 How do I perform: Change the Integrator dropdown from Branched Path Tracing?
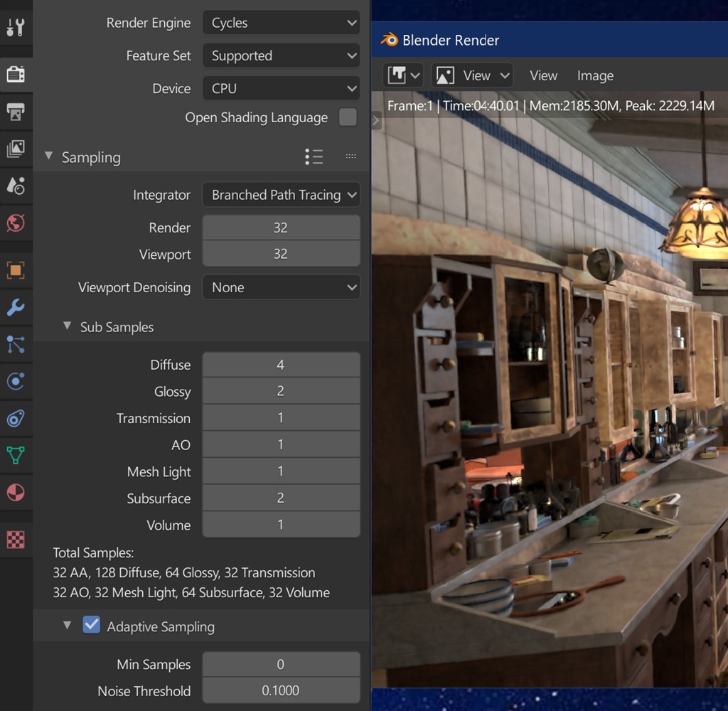(x=282, y=195)
